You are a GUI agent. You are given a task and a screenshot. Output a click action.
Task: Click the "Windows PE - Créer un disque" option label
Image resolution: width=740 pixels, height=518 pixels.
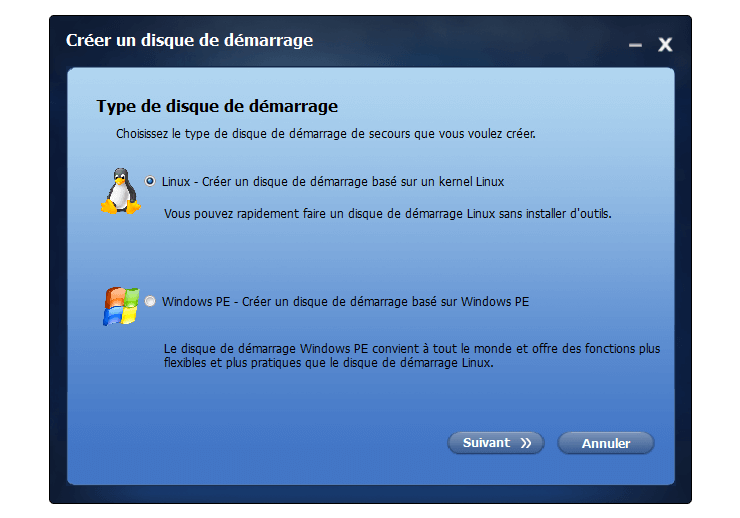(x=345, y=301)
